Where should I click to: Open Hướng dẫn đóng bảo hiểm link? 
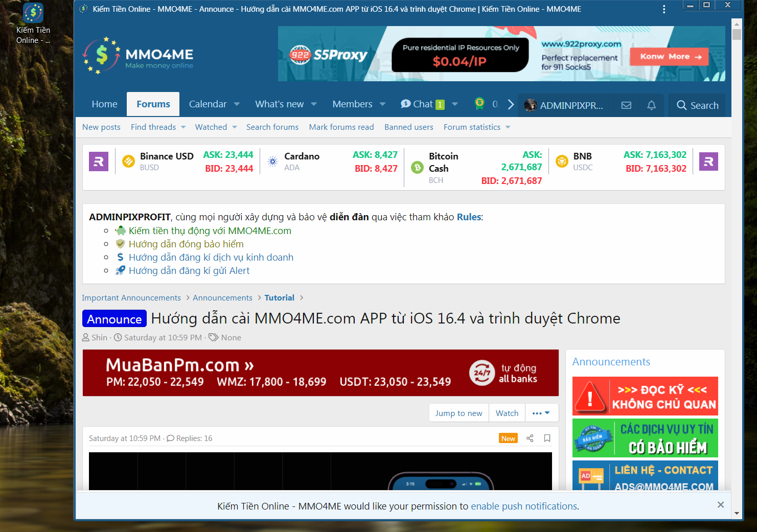186,244
